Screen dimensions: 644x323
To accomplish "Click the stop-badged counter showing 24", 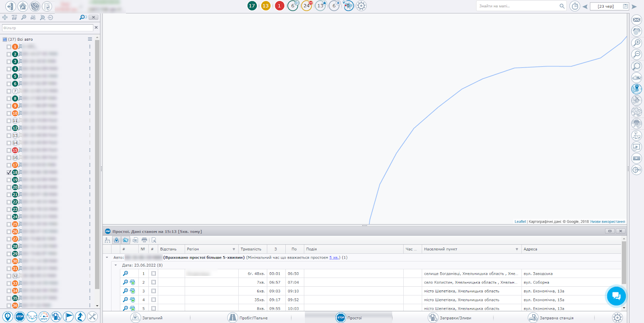I will coord(307,6).
